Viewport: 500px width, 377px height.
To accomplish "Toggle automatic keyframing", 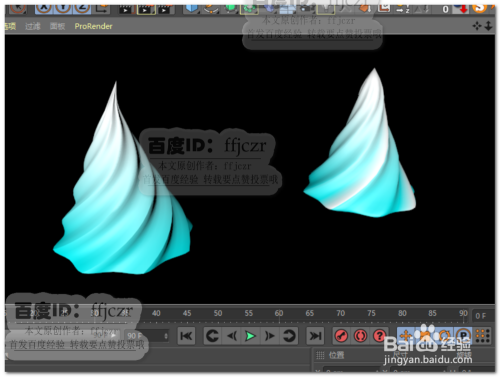I will click(x=360, y=336).
